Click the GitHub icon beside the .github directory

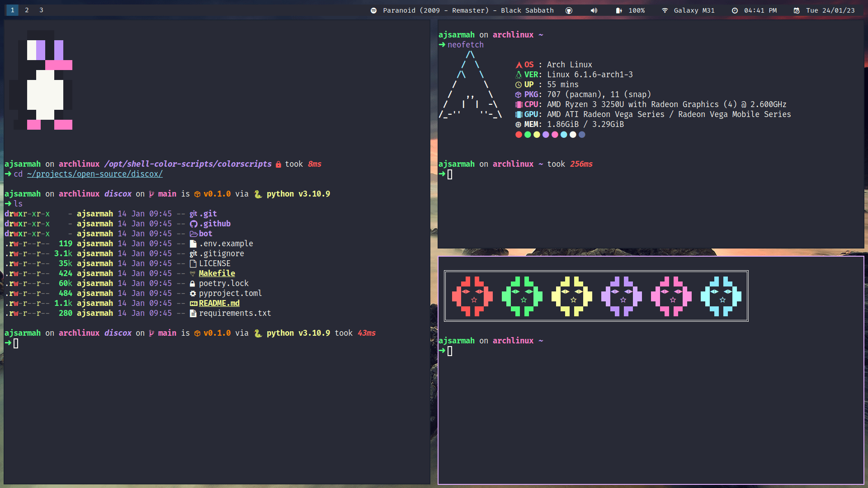[x=193, y=224]
